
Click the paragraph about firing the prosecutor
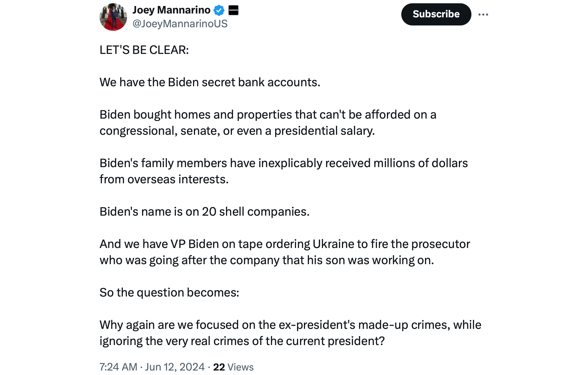[284, 252]
